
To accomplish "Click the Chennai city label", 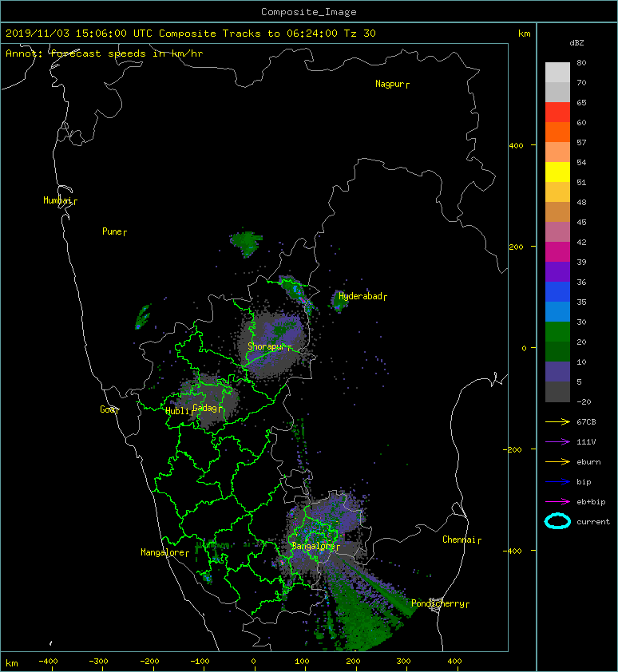I will click(x=462, y=540).
